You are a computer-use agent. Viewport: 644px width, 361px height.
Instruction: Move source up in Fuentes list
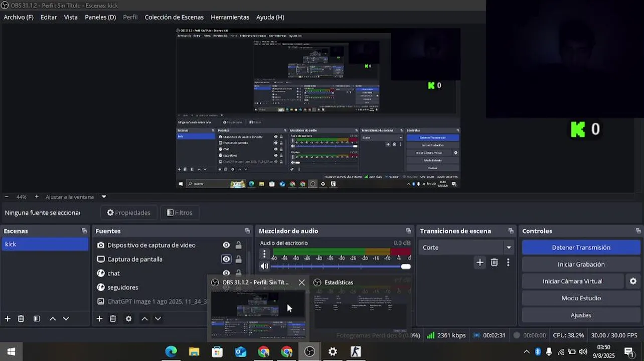pos(144,318)
